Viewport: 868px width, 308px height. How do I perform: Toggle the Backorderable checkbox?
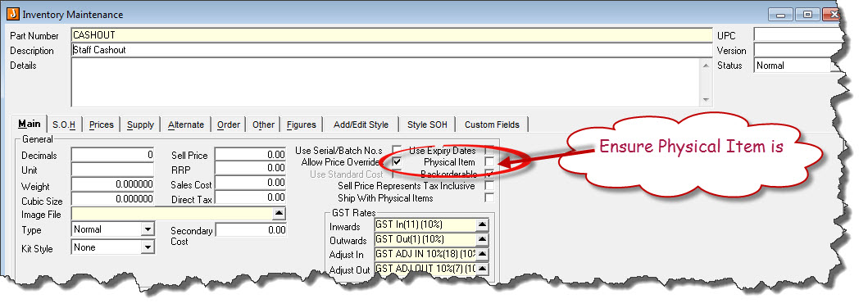point(489,174)
